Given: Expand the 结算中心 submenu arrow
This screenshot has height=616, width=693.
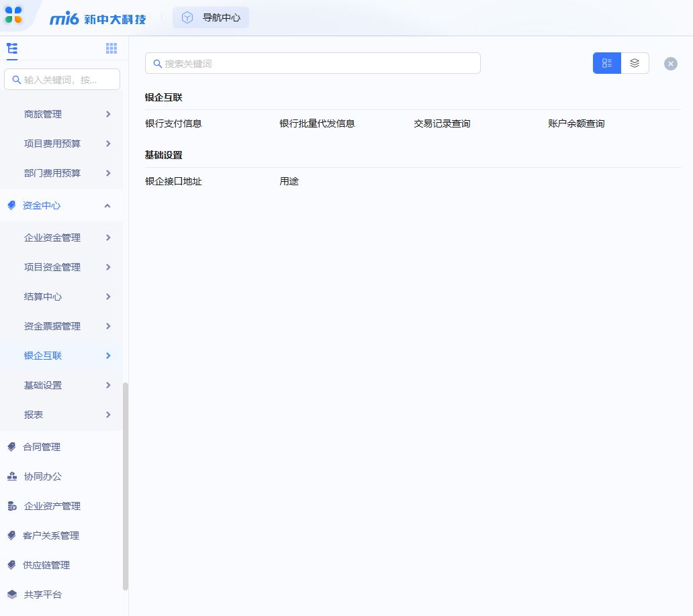Looking at the screenshot, I should [108, 297].
